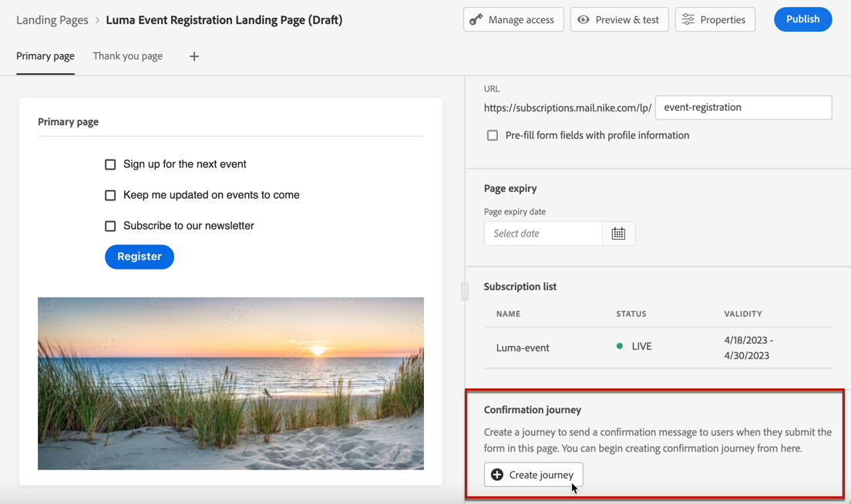Open the page expiry calendar picker
The image size is (851, 504).
[618, 234]
